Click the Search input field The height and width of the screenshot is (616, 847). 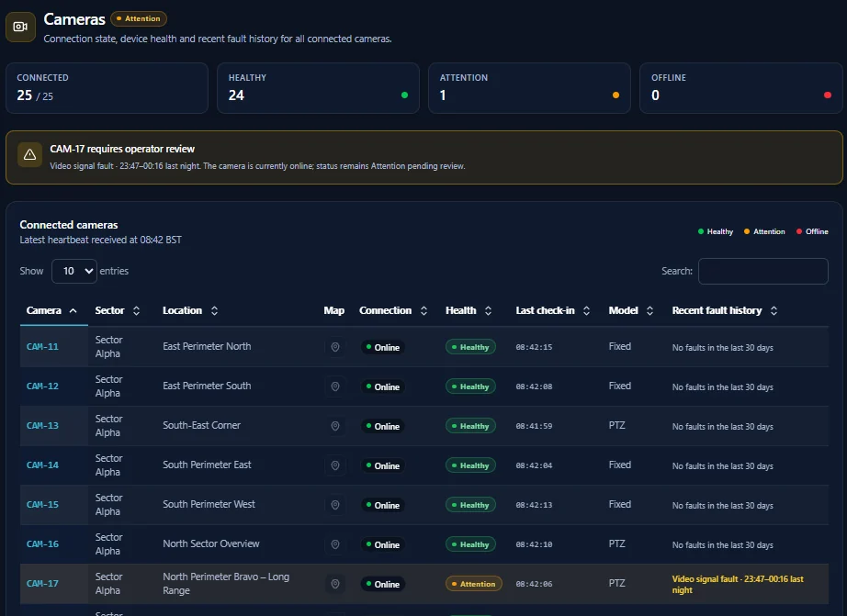762,271
